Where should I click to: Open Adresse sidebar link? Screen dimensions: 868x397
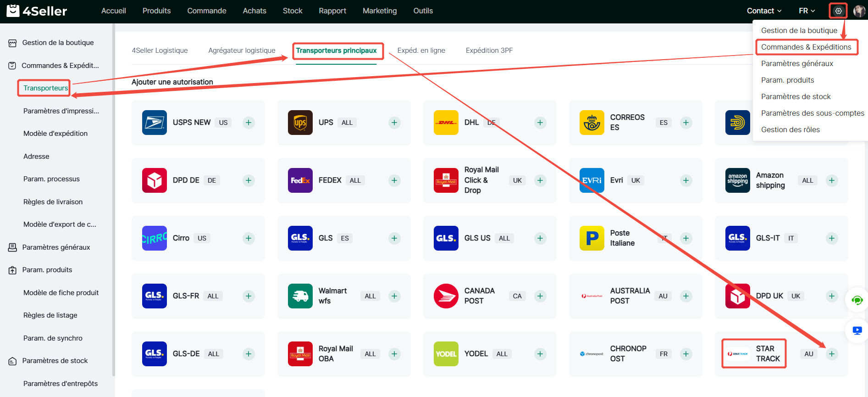point(36,157)
